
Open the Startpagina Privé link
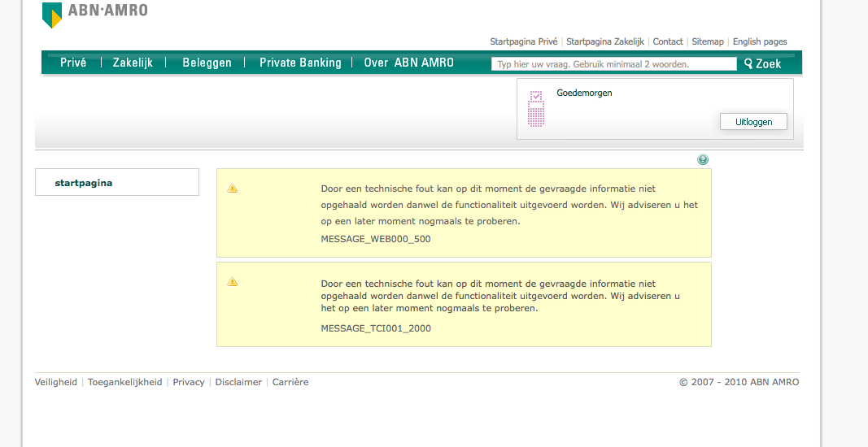point(523,41)
